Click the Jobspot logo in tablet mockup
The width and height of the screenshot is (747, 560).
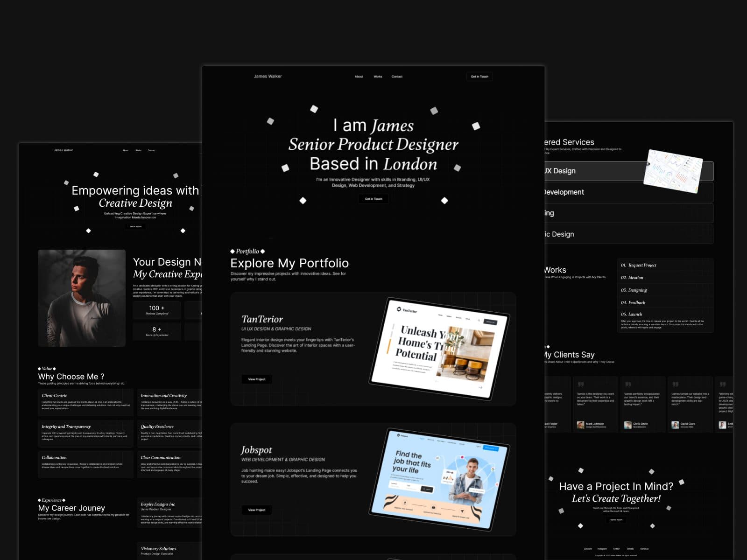point(398,435)
